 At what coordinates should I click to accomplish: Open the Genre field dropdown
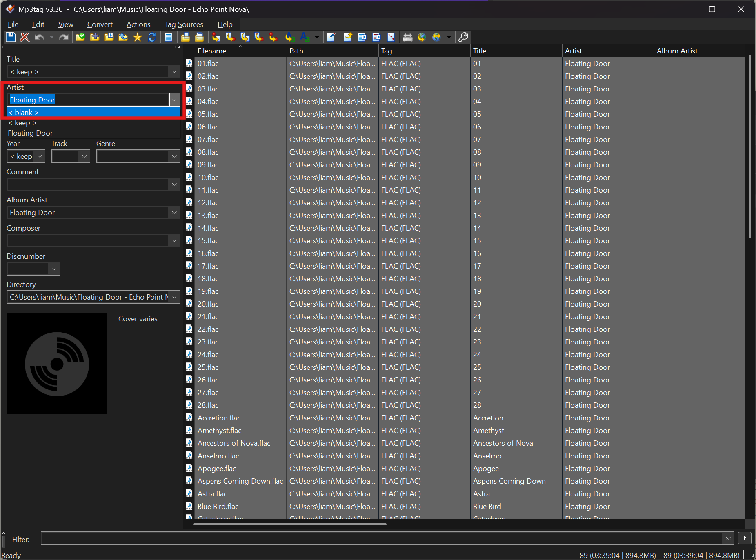pyautogui.click(x=174, y=156)
